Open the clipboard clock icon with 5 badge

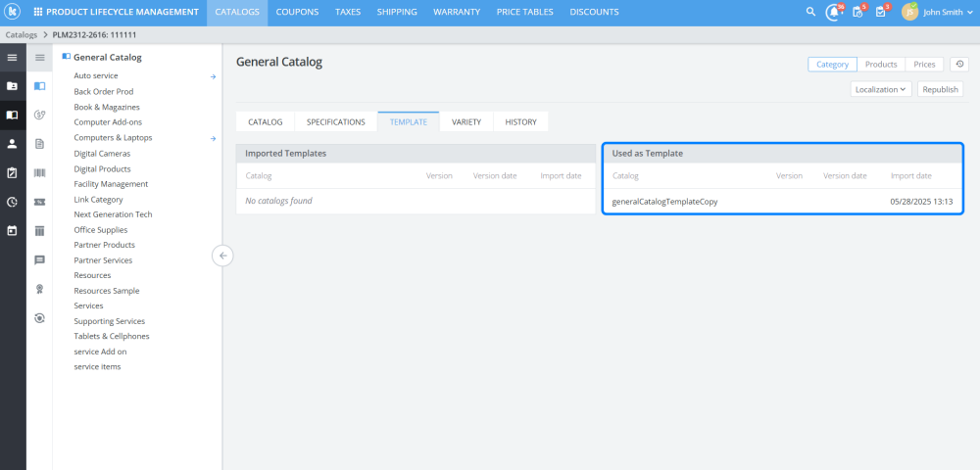pyautogui.click(x=858, y=12)
